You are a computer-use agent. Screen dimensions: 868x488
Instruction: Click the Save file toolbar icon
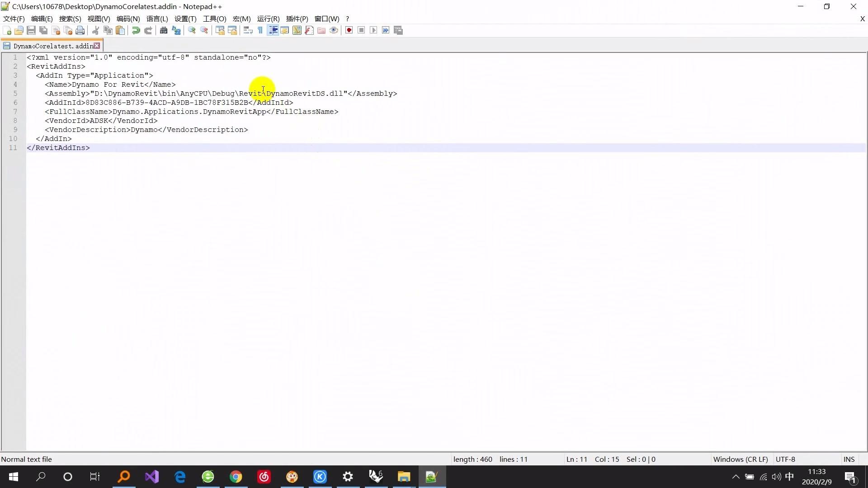click(x=31, y=30)
